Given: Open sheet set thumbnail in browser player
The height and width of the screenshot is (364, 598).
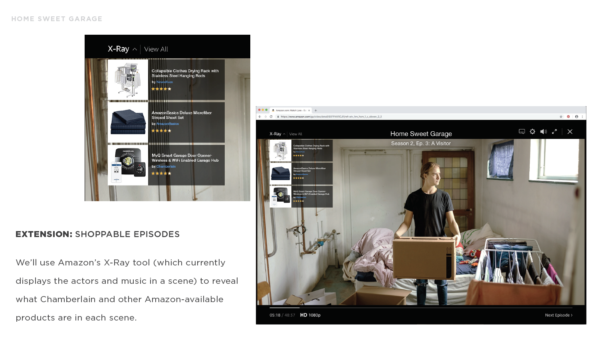Looking at the screenshot, I should coord(281,173).
